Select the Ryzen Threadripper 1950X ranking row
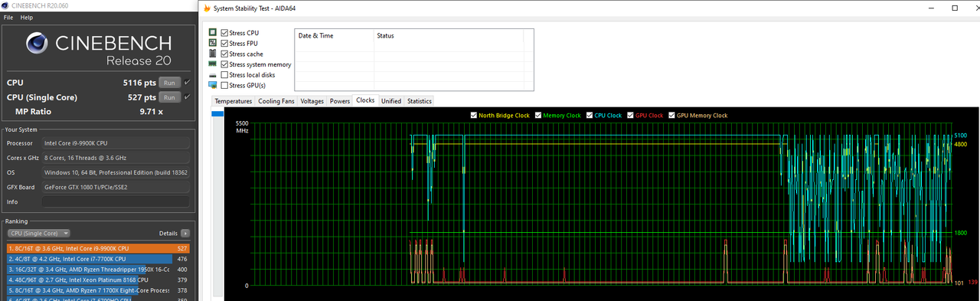Screen dimensions: 980x301 click(x=98, y=270)
